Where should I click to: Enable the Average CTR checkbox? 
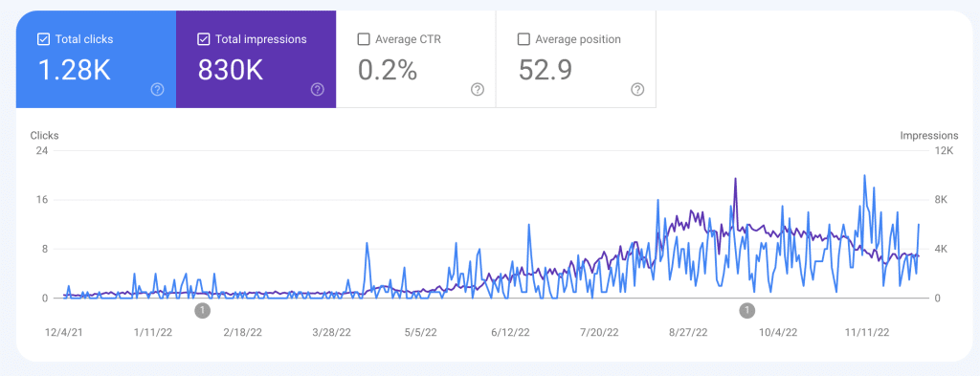point(363,39)
